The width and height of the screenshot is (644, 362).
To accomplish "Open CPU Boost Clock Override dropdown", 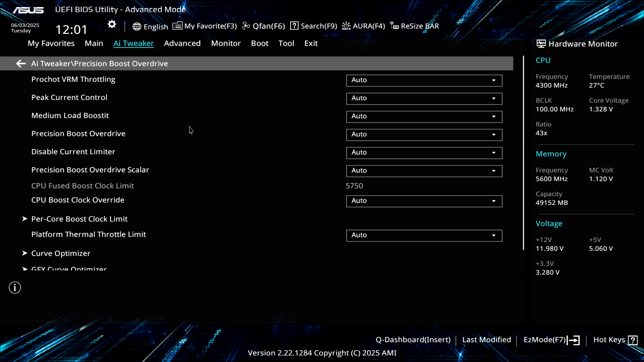I will tap(424, 201).
